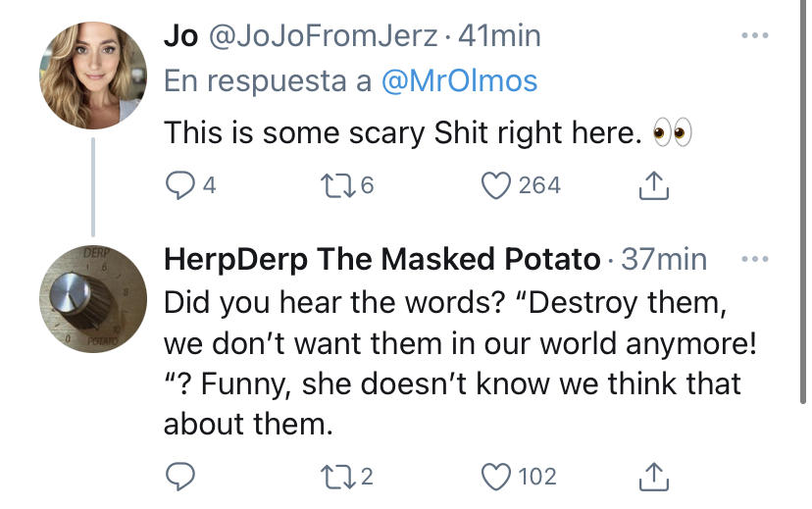
Task: Open the @JoJoFromJerz handle
Action: point(324,36)
